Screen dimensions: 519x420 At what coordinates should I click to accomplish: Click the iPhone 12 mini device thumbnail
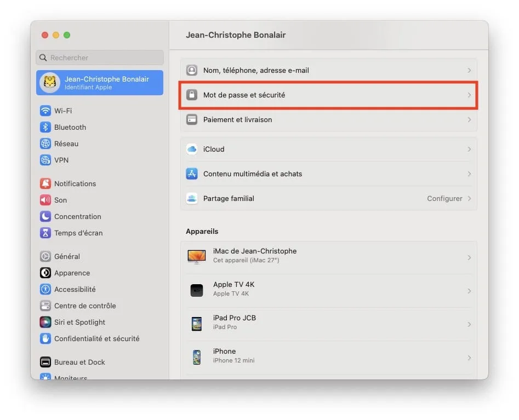pos(197,357)
